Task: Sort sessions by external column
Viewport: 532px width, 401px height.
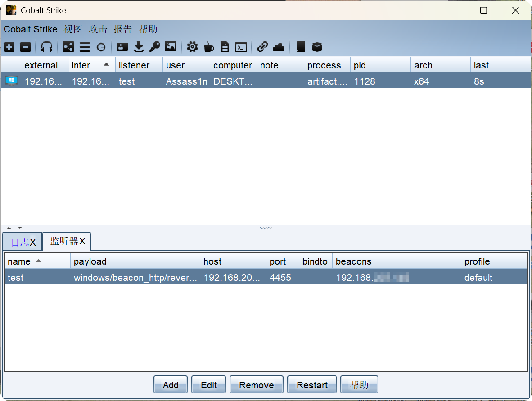Action: (45, 65)
